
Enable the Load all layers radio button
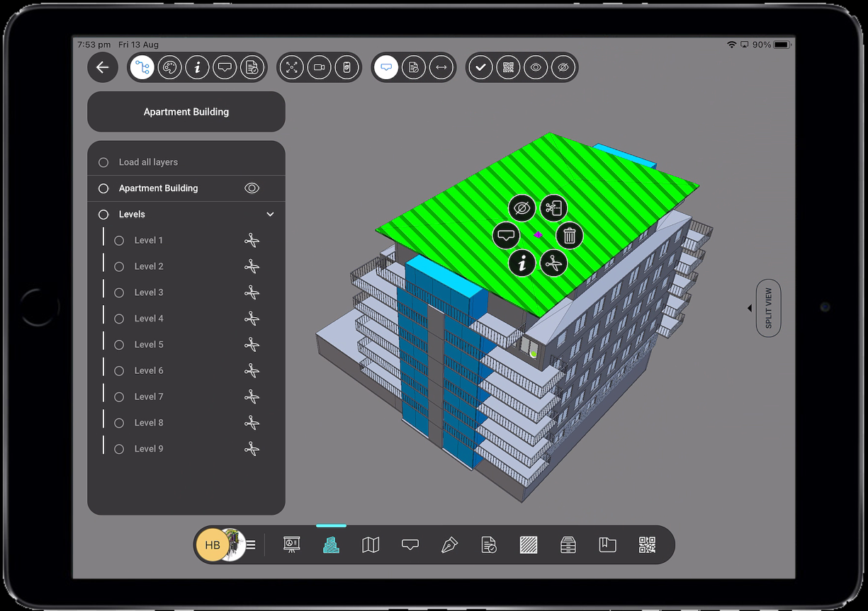click(103, 162)
